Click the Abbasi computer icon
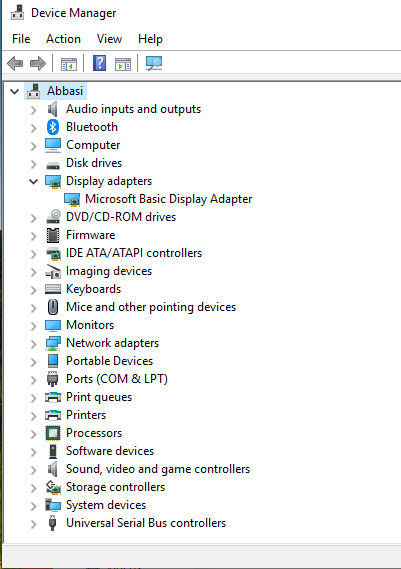 point(34,91)
